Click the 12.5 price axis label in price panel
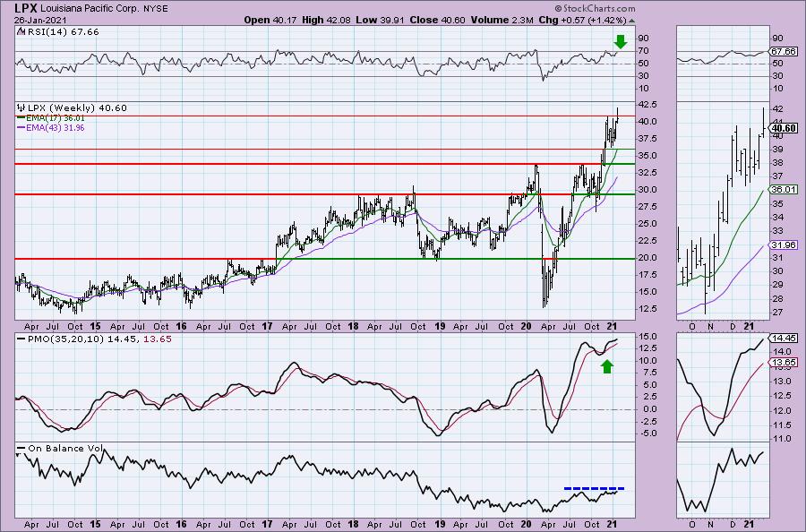 tap(647, 308)
